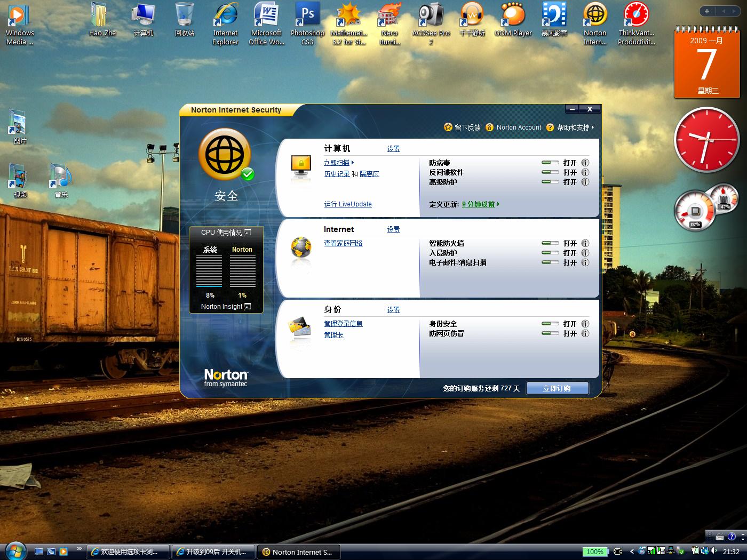The width and height of the screenshot is (747, 560).
Task: Switch to Norton Internet Security taskbar button
Action: 298,552
